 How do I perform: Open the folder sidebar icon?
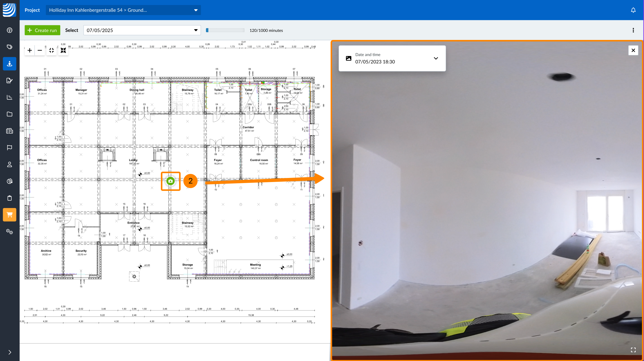10,114
